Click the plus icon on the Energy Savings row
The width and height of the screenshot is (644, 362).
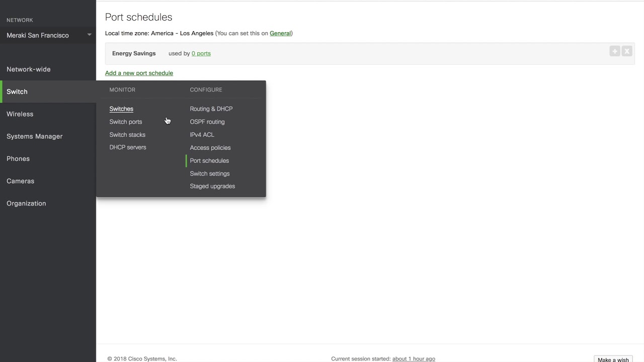click(x=614, y=51)
